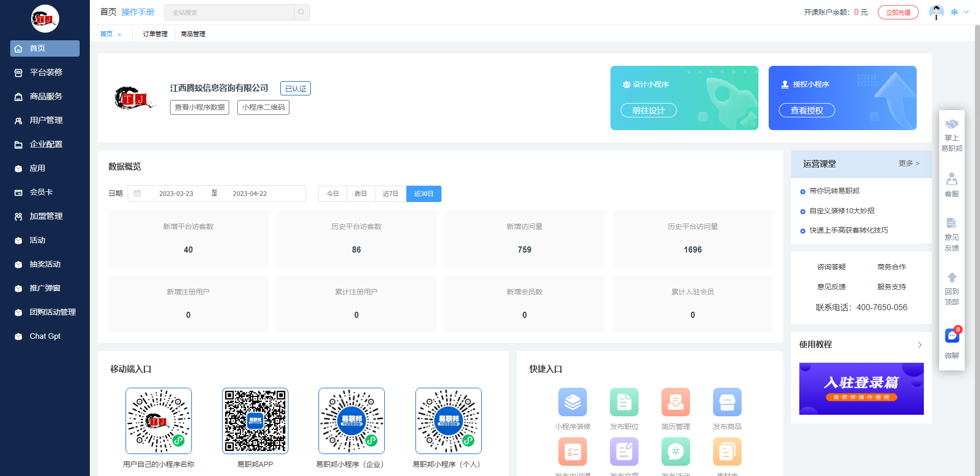Click the 客服 customer service icon
Screen dimensions: 980x476
pos(952,180)
